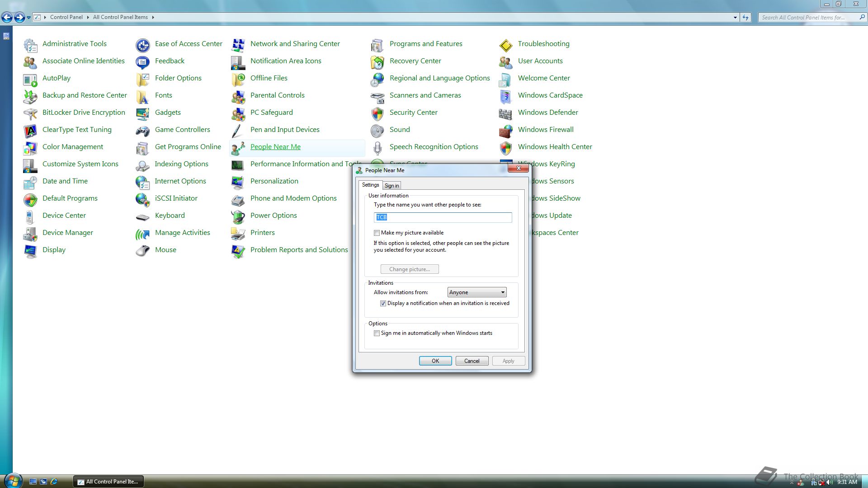Enable Make my picture available checkbox
This screenshot has height=488, width=868.
point(377,233)
